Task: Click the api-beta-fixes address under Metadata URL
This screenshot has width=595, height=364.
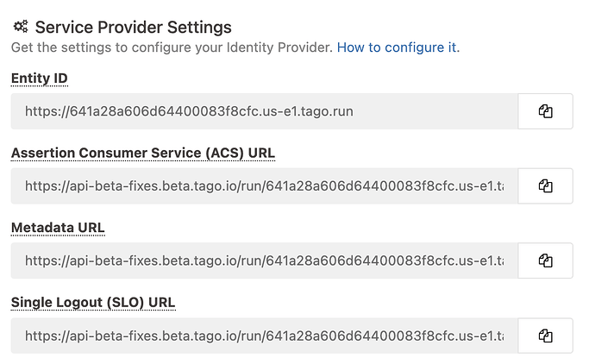Action: 264,260
